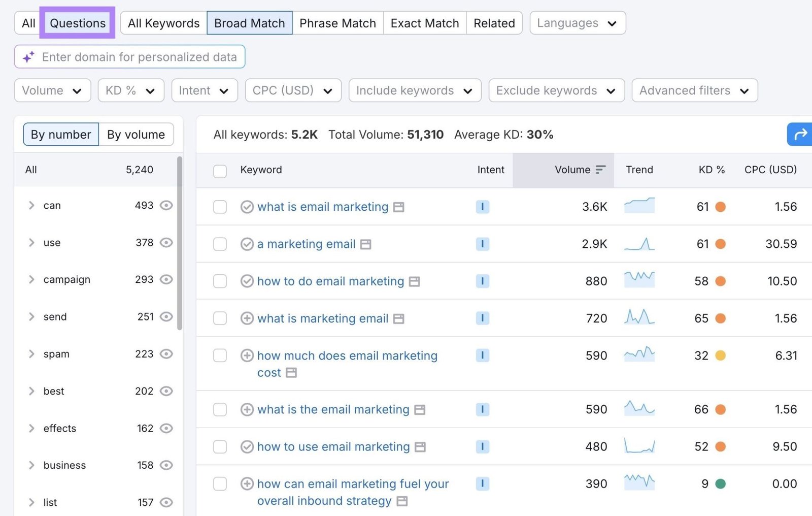Select the Exact Match tab
Viewport: 812px width, 516px height.
(425, 23)
